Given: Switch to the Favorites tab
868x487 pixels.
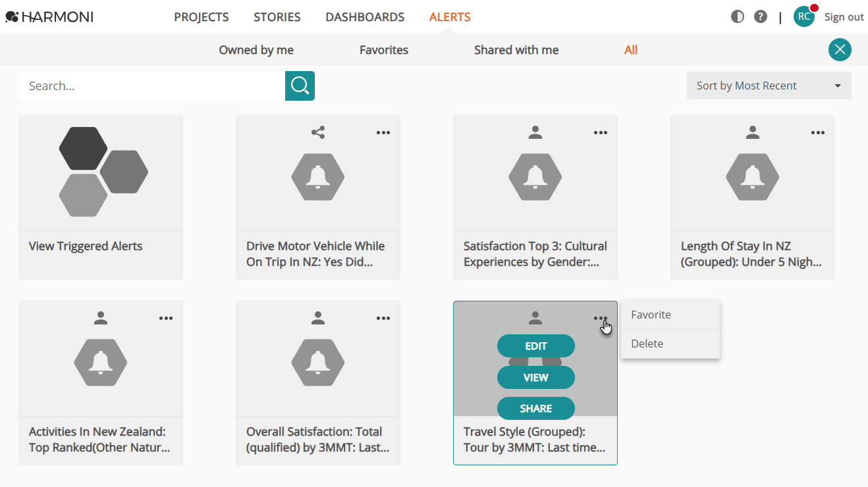Looking at the screenshot, I should pos(384,50).
